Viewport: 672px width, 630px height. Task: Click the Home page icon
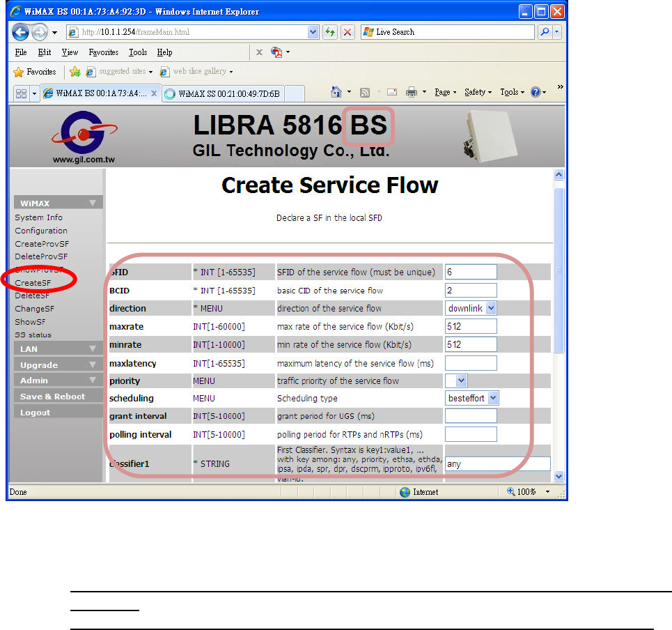(336, 92)
